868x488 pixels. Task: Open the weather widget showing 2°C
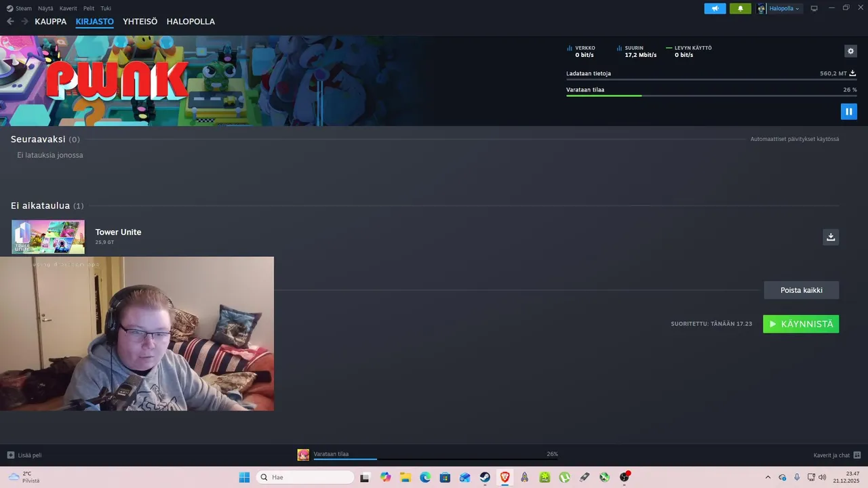coord(24,477)
